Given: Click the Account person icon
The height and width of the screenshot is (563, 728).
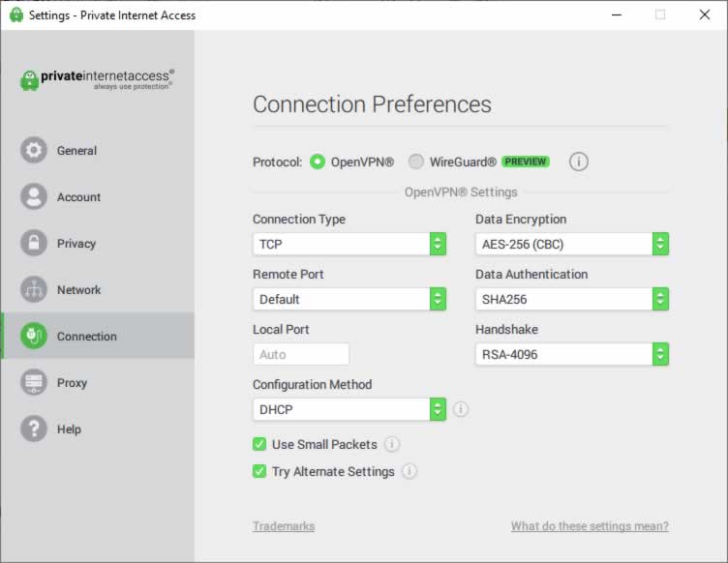Looking at the screenshot, I should (34, 196).
